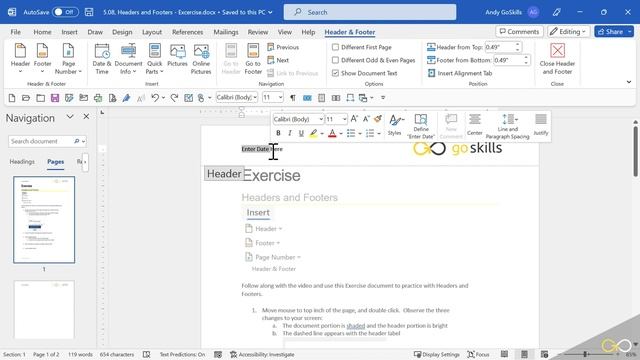Insert Online Pictures
The height and width of the screenshot is (360, 640).
click(x=201, y=58)
